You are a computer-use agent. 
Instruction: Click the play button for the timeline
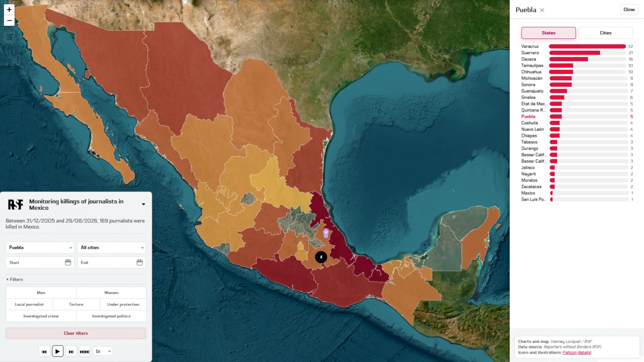[58, 351]
